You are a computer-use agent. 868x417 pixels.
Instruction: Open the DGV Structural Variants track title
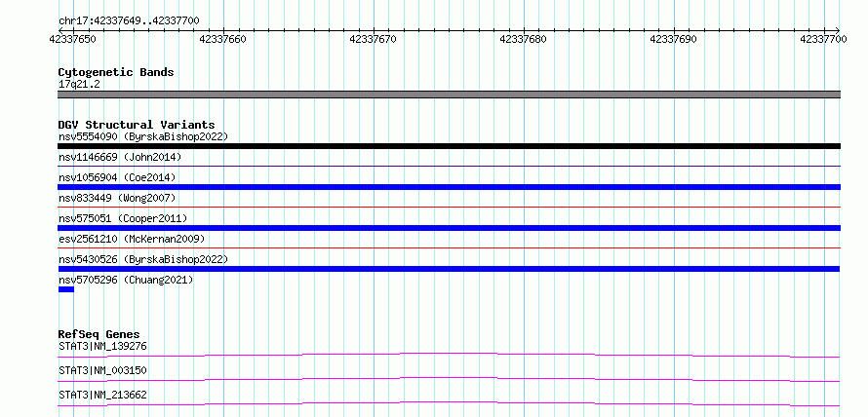(x=137, y=125)
